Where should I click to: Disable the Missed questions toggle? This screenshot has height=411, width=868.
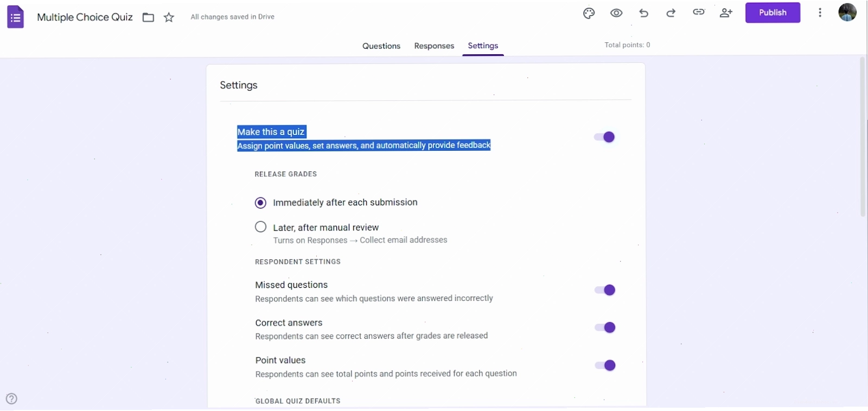click(605, 290)
